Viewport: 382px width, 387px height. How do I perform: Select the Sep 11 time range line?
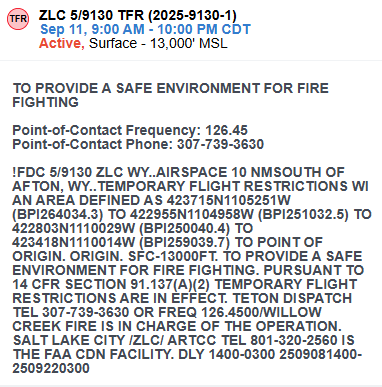click(x=145, y=29)
